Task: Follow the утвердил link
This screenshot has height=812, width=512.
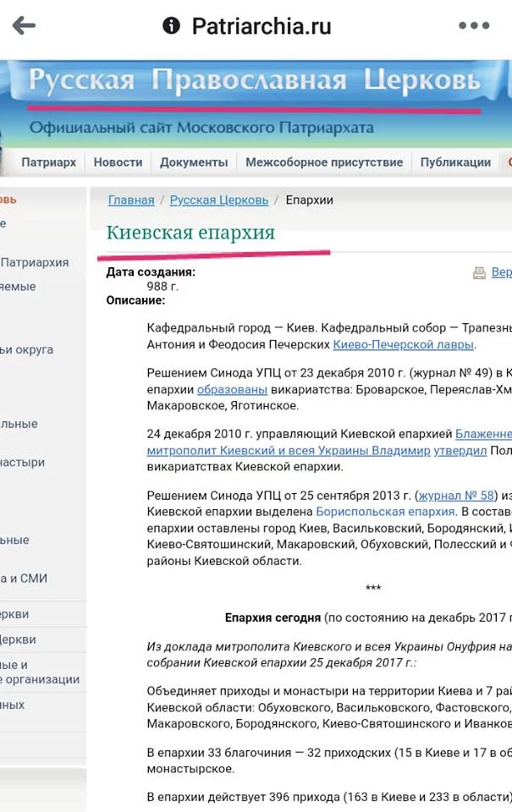Action: click(x=460, y=451)
